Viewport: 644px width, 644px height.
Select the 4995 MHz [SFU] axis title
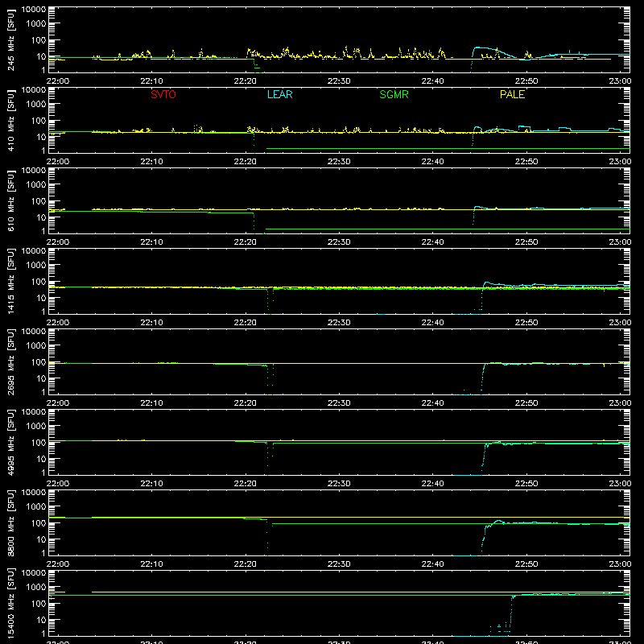(x=10, y=442)
